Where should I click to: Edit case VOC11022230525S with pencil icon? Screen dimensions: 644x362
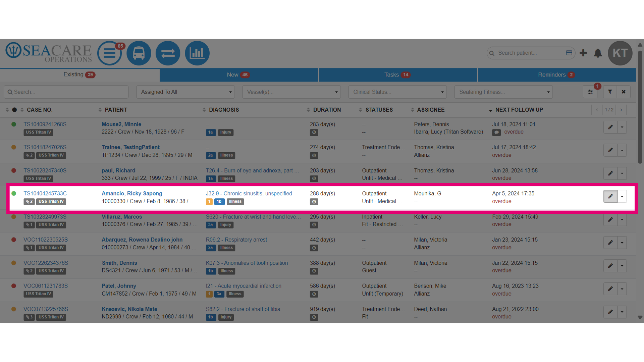[x=610, y=243]
